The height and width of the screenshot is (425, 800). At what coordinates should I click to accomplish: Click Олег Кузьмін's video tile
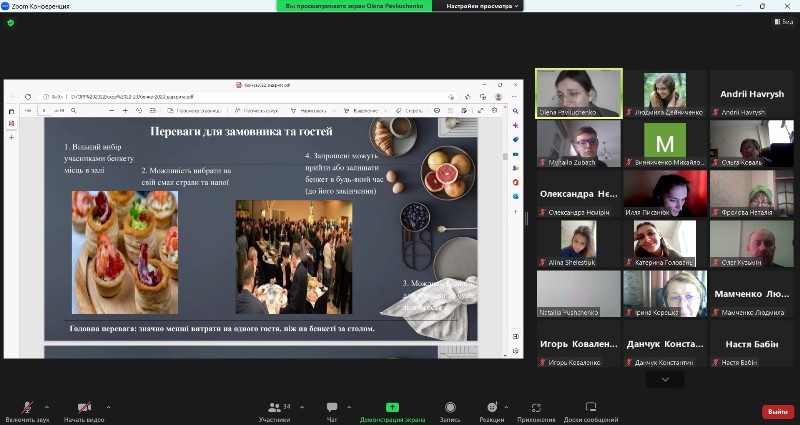click(751, 244)
